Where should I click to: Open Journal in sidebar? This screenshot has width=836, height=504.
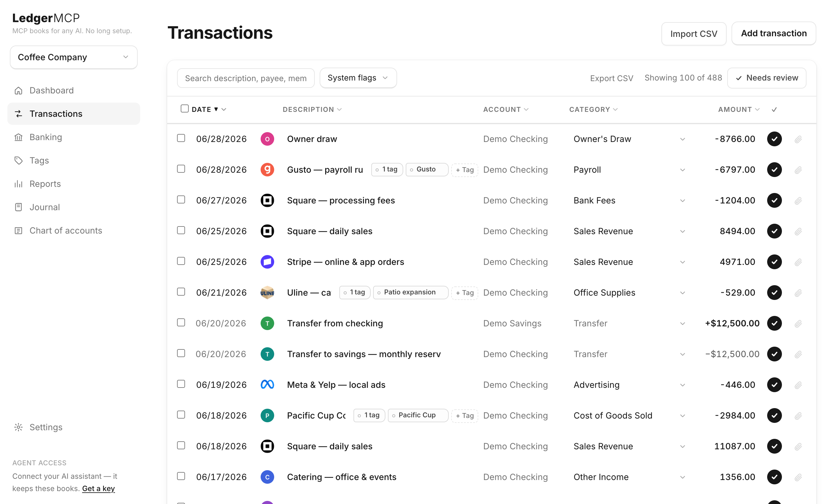pyautogui.click(x=74, y=207)
